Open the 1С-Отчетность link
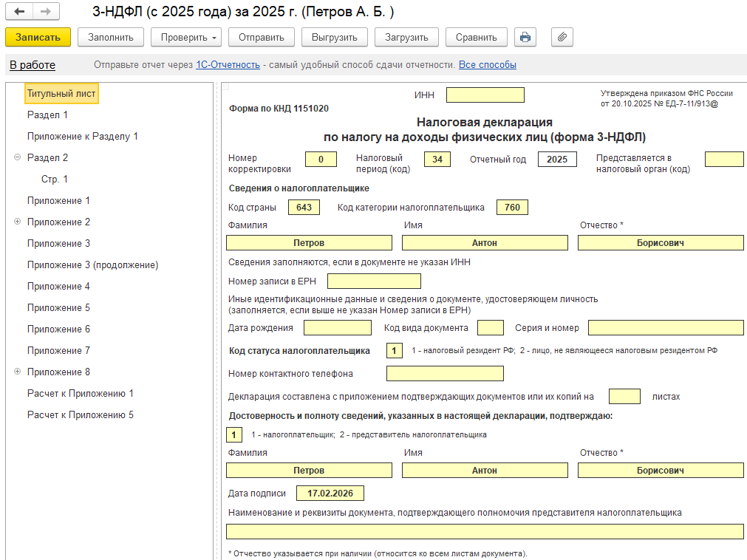Image resolution: width=747 pixels, height=560 pixels. (228, 65)
